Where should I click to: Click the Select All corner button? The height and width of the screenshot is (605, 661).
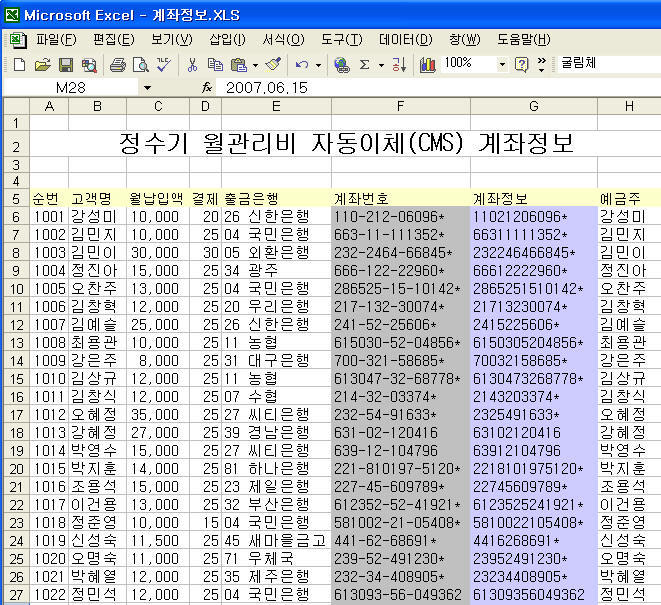coord(16,106)
